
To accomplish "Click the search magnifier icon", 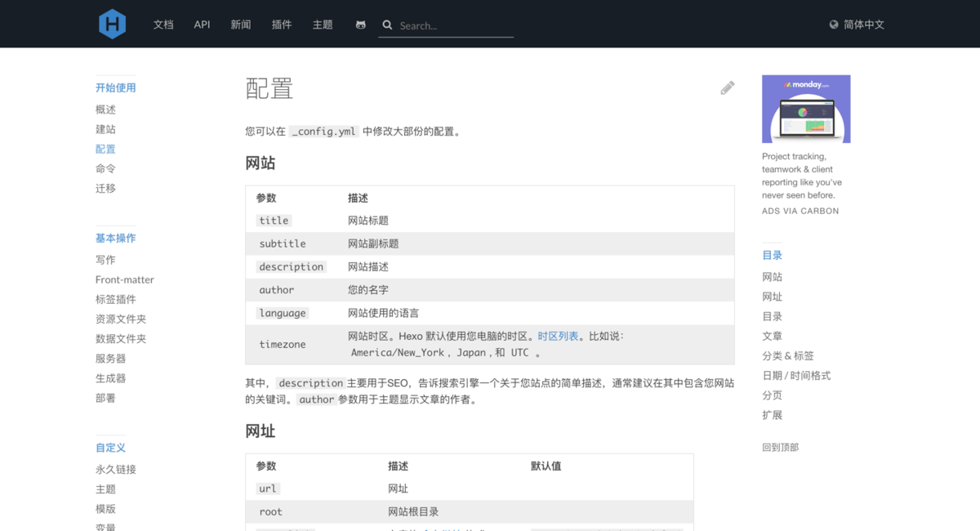I will tap(386, 25).
